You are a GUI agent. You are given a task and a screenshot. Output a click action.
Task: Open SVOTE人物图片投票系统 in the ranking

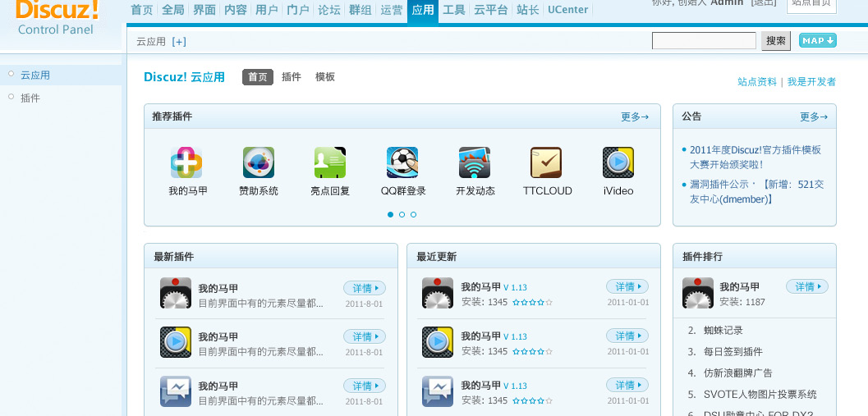point(760,395)
